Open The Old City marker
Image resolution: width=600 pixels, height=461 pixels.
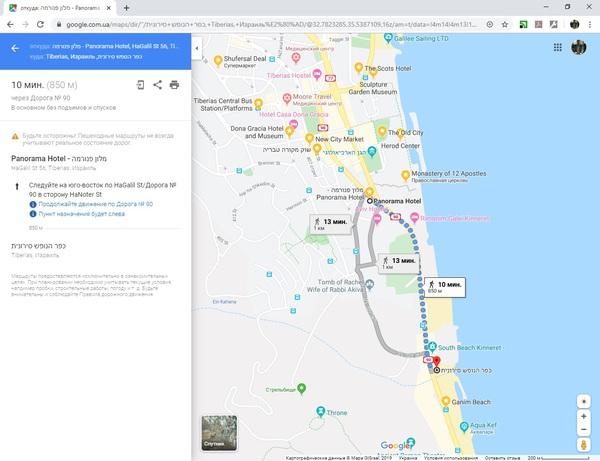(382, 131)
